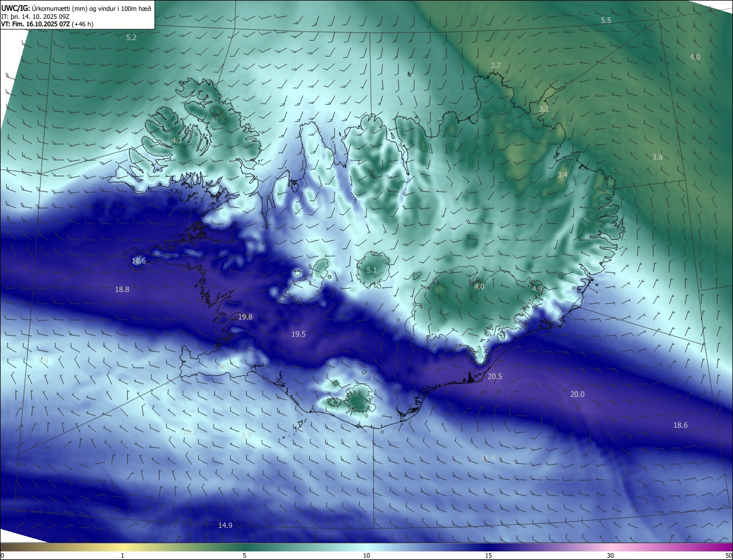Viewport: 733px width, 560px height.
Task: Click the 18.6 precipitation value
Action: [680, 425]
